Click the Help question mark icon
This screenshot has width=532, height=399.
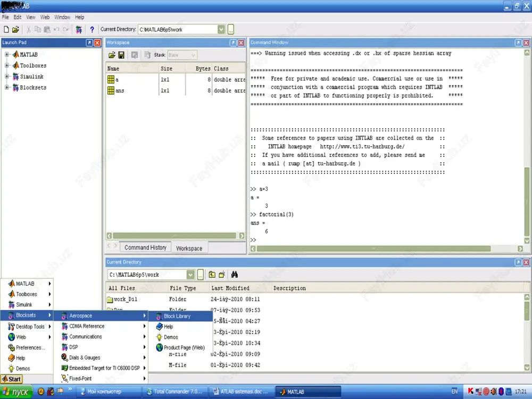coord(92,29)
